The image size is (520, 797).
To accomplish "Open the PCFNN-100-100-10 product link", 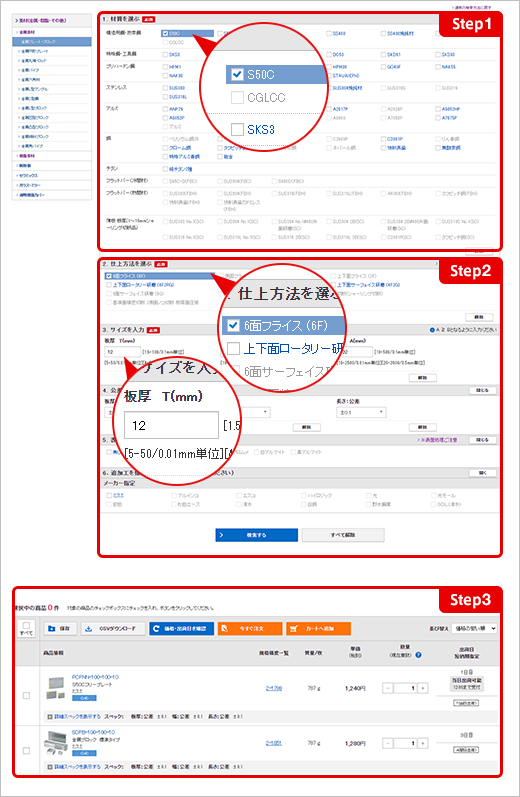I will click(x=96, y=678).
